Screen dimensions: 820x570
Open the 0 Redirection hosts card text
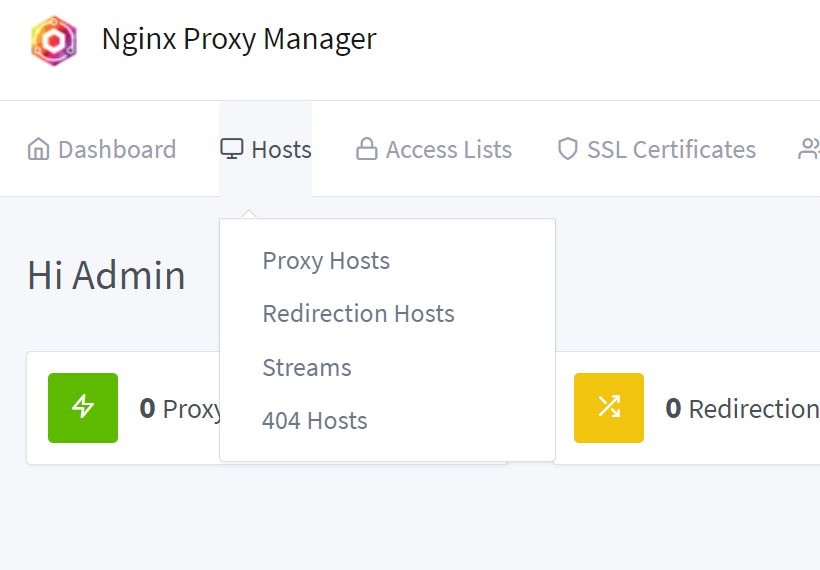(x=741, y=409)
